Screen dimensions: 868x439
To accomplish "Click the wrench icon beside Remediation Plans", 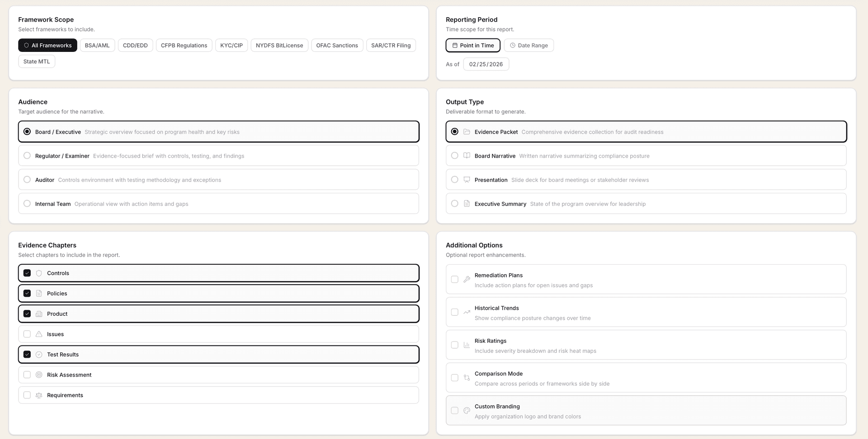I will tap(467, 280).
